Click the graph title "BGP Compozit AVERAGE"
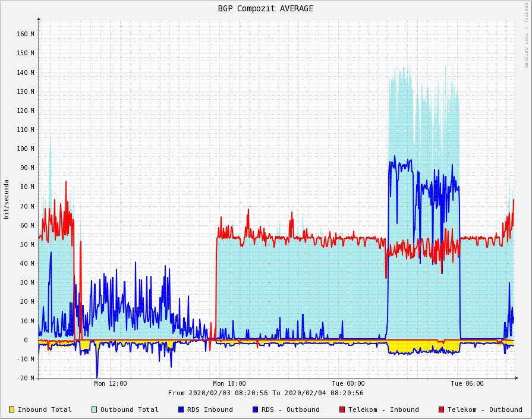The height and width of the screenshot is (419, 532). pos(266,8)
